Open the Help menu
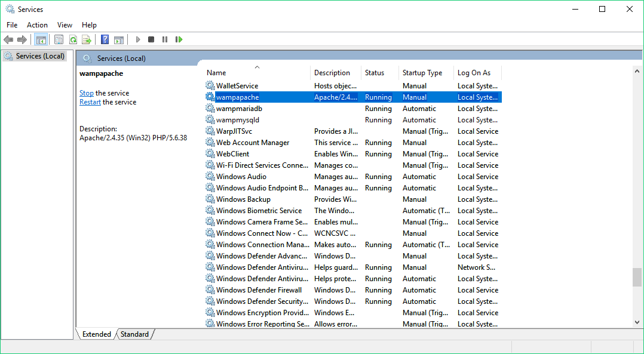This screenshot has width=644, height=354. pyautogui.click(x=89, y=25)
